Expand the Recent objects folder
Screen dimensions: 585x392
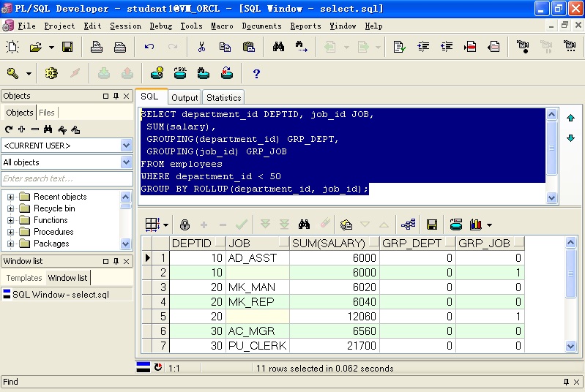pos(10,197)
